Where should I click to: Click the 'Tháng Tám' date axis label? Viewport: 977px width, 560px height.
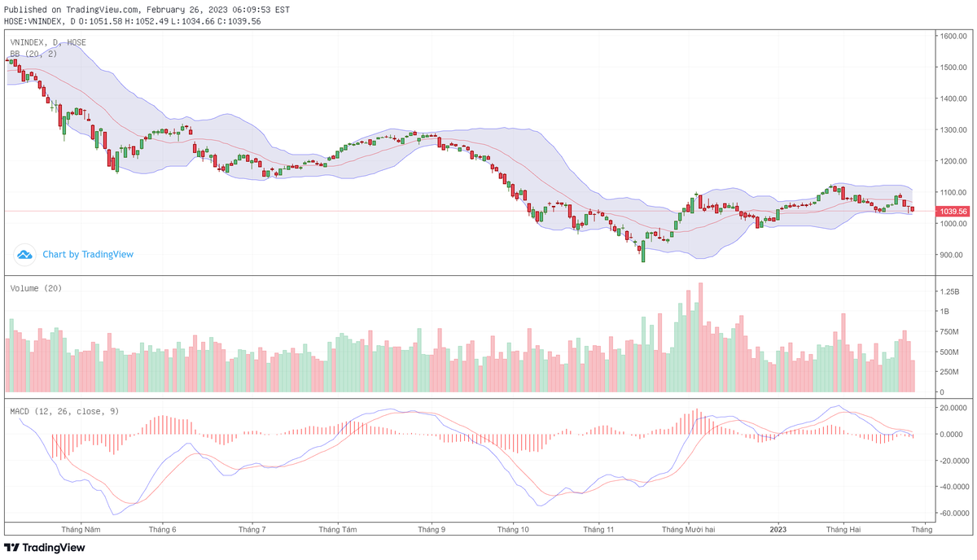[338, 529]
